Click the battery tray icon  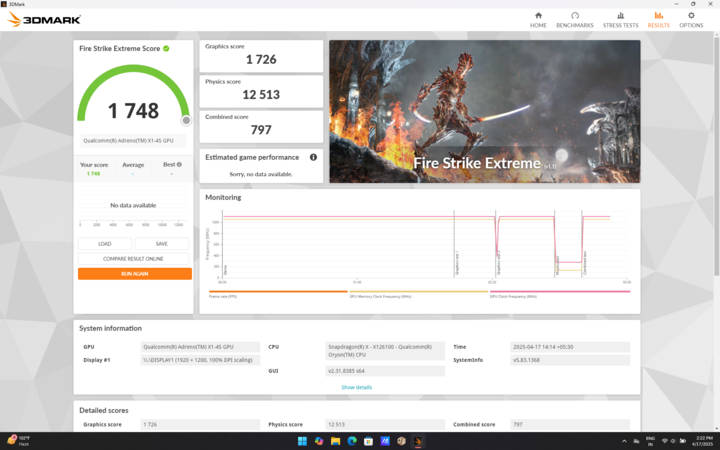tap(683, 441)
